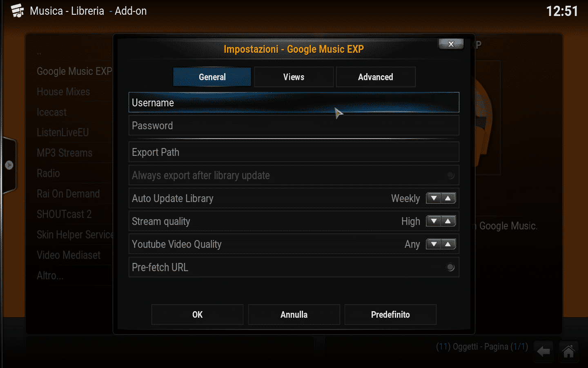Close the Impostazioni dialog with X

[x=451, y=44]
